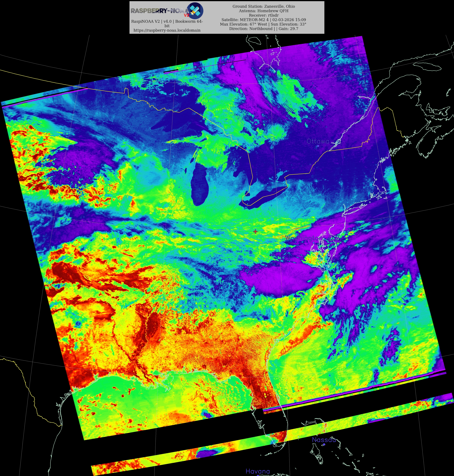Click the Nassau city dot marker
The image size is (454, 476).
pyautogui.click(x=324, y=444)
